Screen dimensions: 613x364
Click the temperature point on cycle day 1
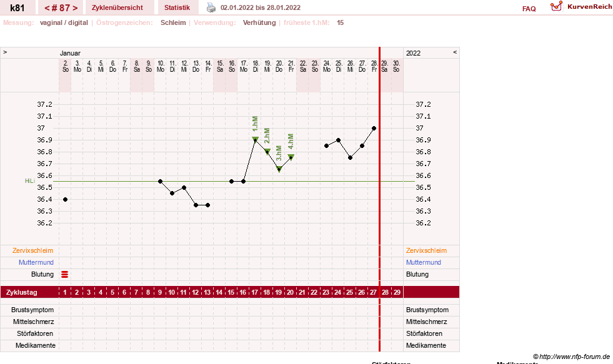(x=65, y=200)
